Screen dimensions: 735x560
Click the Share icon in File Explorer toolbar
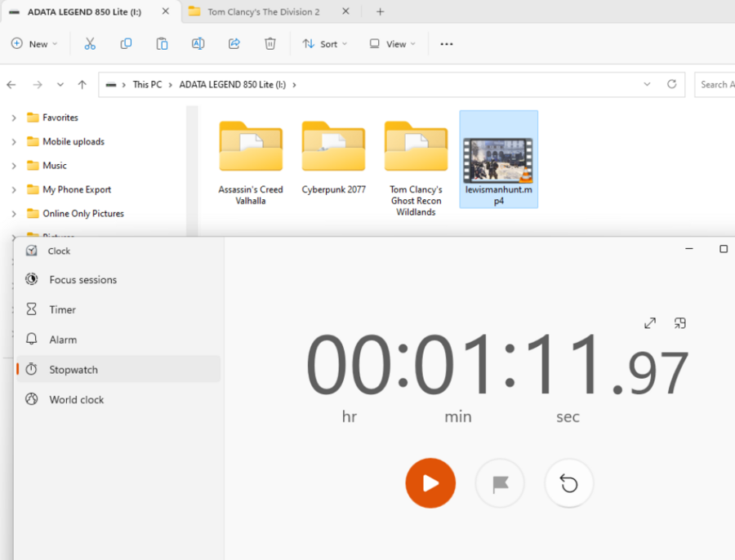[x=234, y=44]
